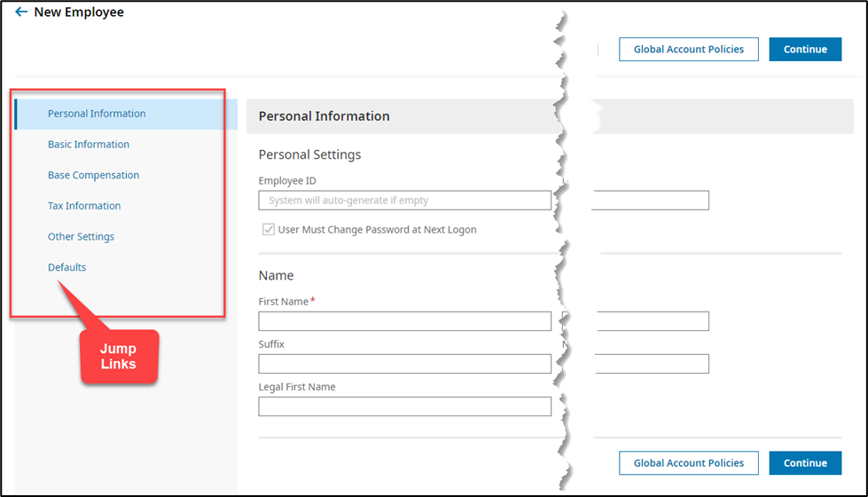
Task: Go back using the arrow beside New Employee
Action: coord(21,12)
